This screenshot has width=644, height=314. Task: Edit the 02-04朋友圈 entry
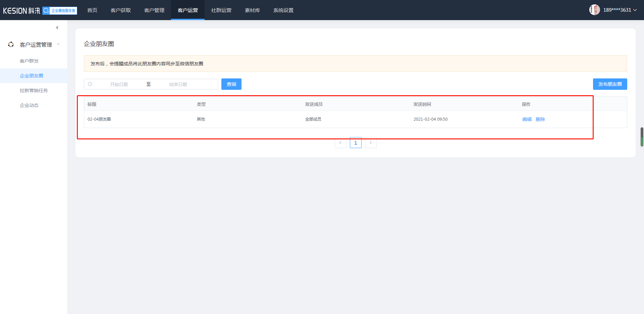pos(527,119)
